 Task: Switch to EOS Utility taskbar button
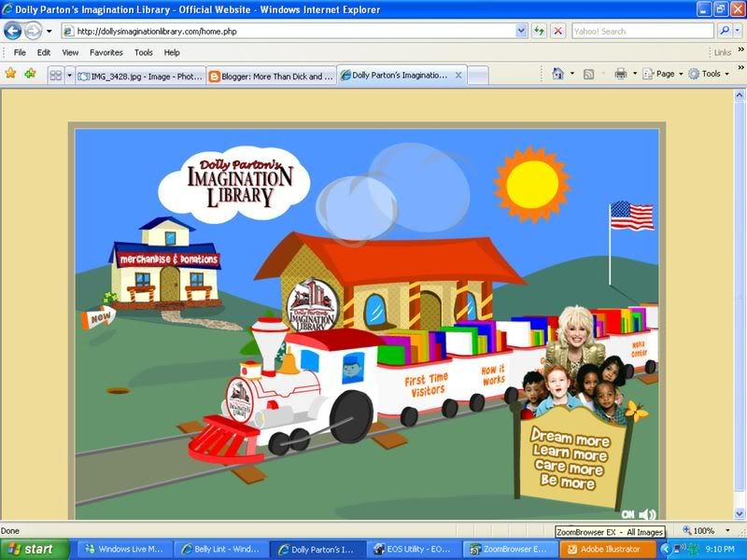click(414, 549)
